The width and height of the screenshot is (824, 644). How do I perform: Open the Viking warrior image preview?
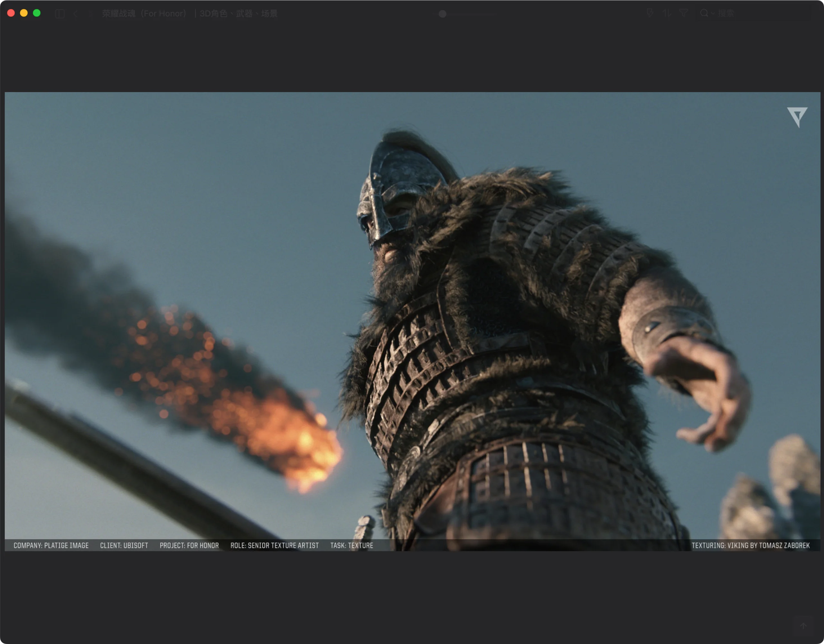pyautogui.click(x=412, y=321)
